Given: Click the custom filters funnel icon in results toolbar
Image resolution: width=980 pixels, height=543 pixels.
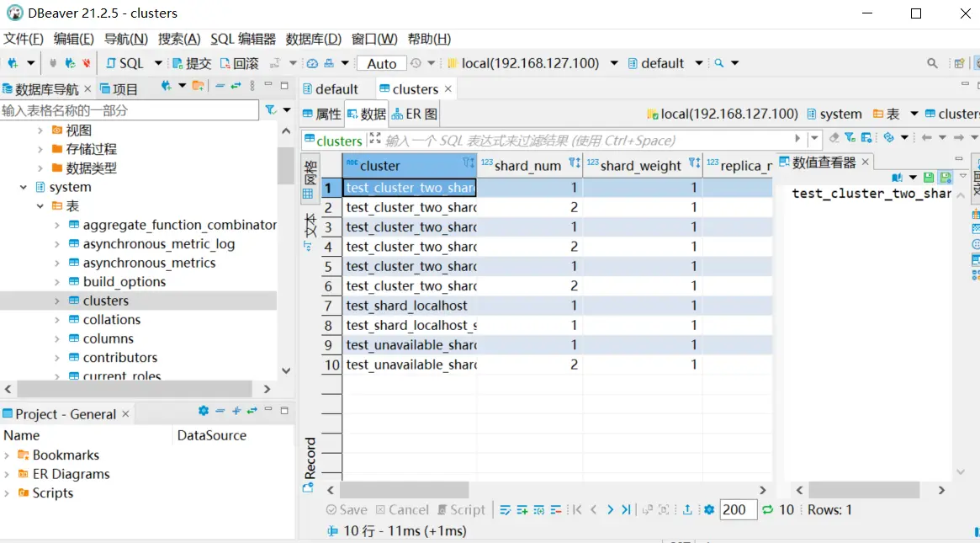Looking at the screenshot, I should [x=850, y=137].
